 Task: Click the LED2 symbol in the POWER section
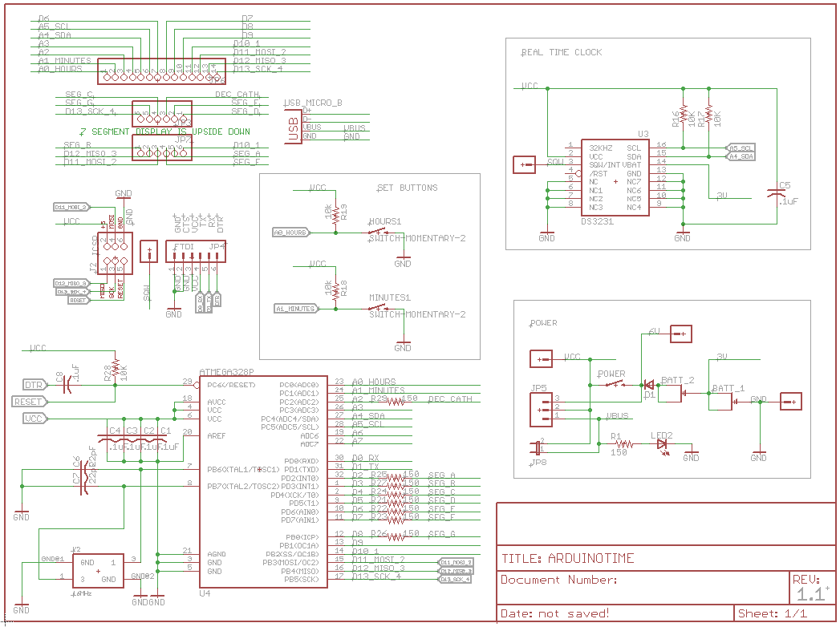click(x=662, y=445)
